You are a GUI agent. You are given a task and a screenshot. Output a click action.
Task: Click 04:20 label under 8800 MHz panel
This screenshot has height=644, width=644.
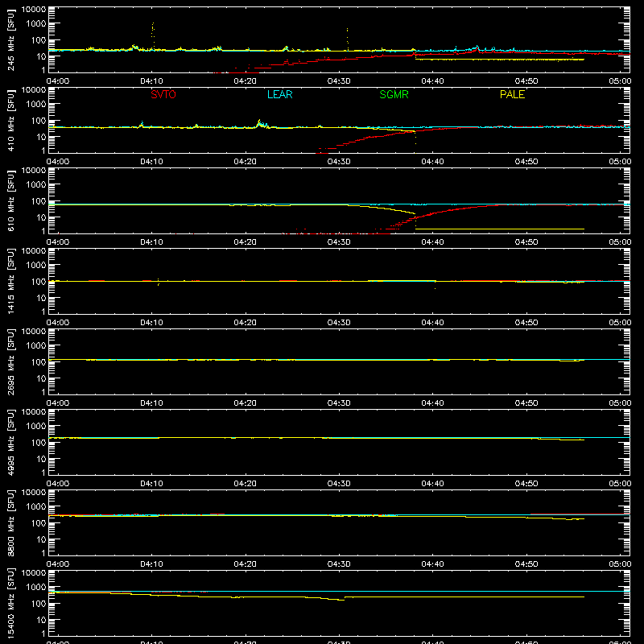tap(246, 564)
